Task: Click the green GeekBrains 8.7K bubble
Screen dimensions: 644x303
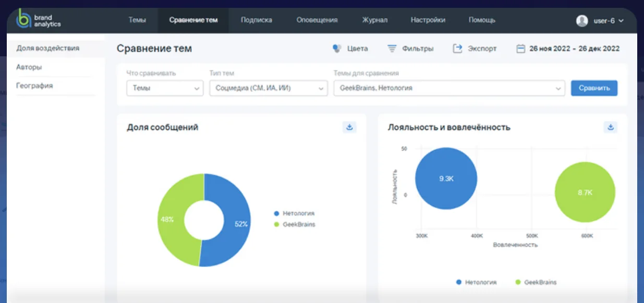Action: (x=585, y=192)
